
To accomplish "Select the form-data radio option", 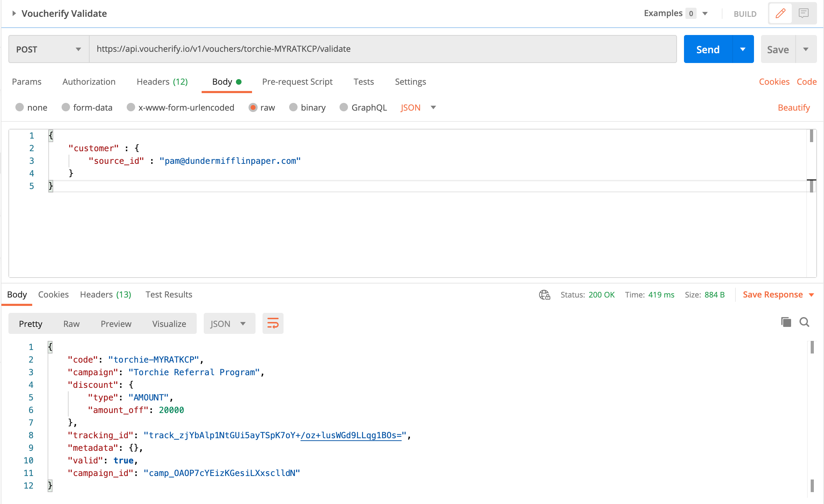I will click(65, 107).
